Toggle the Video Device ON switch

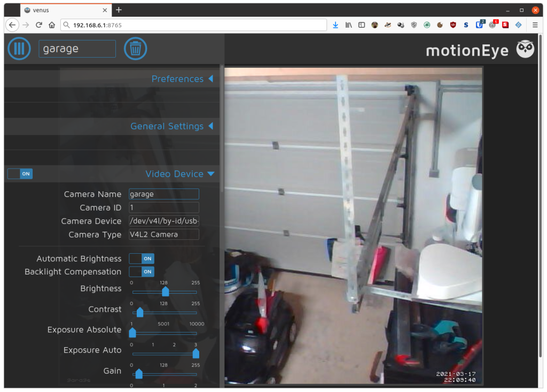20,174
